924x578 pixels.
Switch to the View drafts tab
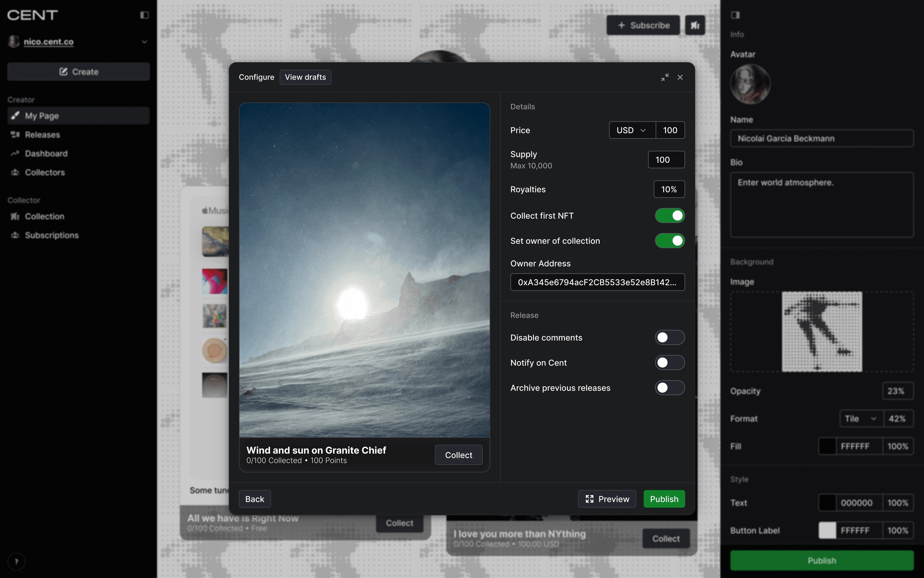coord(305,77)
